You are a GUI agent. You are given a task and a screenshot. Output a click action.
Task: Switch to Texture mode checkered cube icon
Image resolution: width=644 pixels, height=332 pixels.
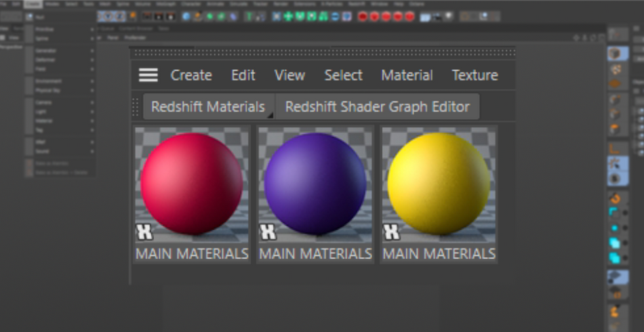(616, 69)
